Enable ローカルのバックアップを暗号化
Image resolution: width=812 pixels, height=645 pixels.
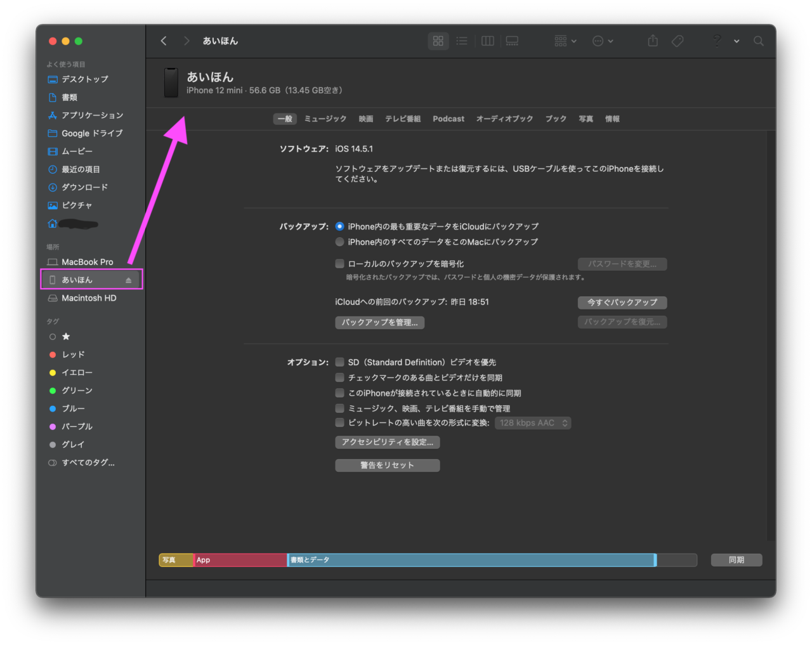(339, 264)
